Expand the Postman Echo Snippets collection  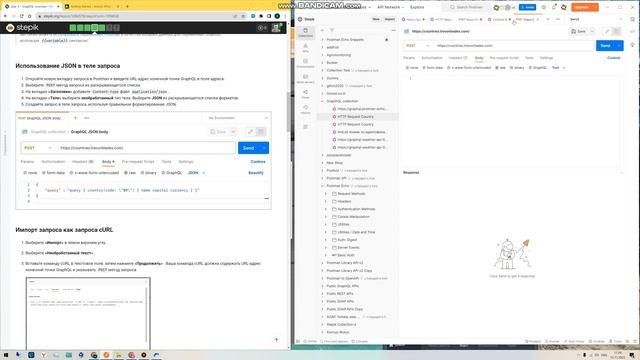tap(322, 40)
